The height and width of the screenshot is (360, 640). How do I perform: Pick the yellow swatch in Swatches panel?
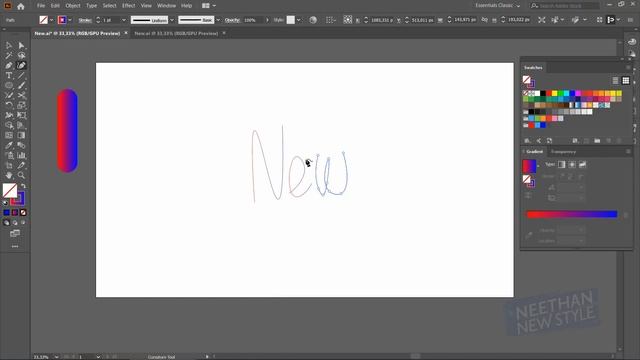click(554, 93)
